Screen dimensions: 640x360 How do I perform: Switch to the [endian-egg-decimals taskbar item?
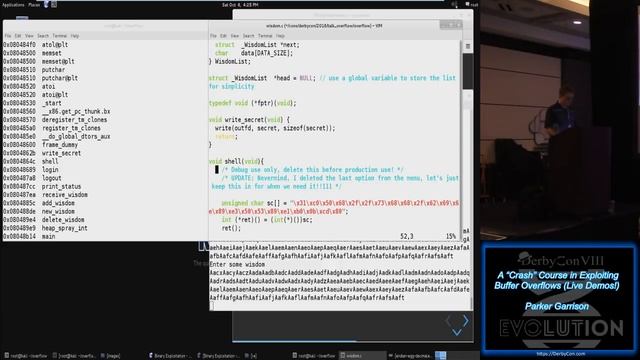[x=410, y=356]
